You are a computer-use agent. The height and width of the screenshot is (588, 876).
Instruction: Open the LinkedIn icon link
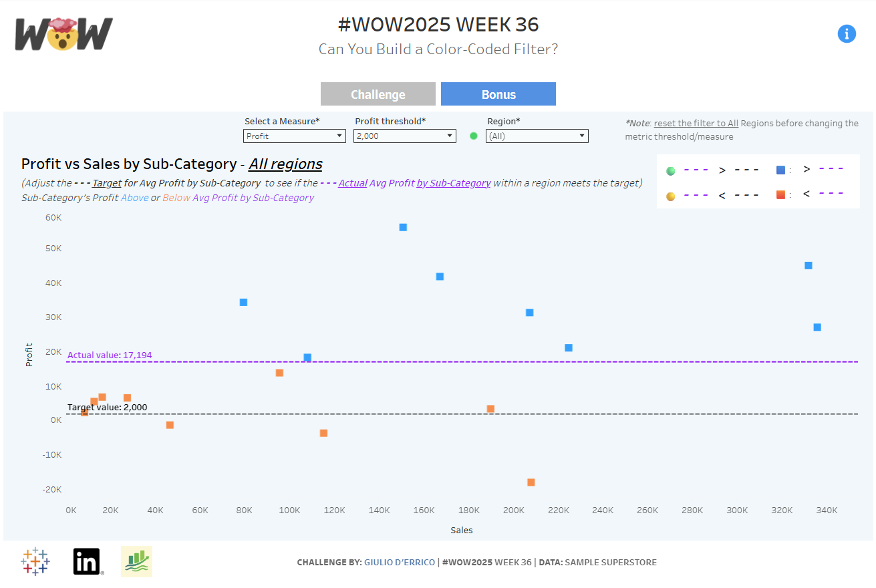tap(87, 561)
